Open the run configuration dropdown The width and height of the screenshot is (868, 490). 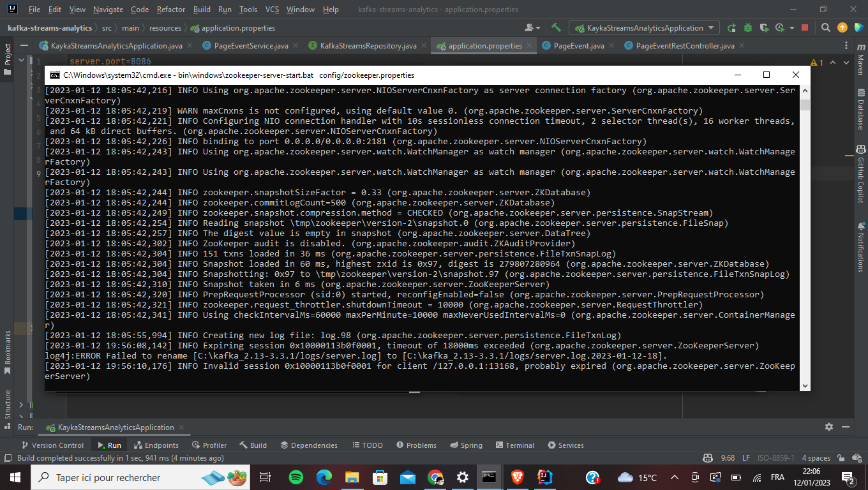644,28
